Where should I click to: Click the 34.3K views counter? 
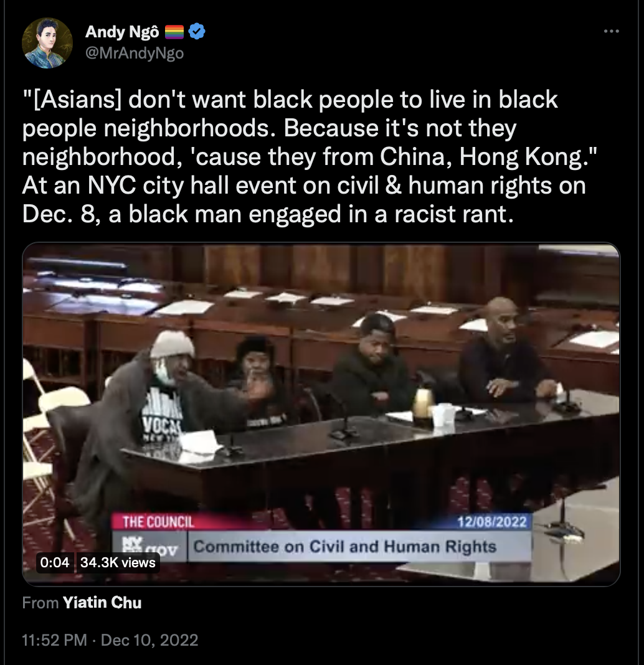point(118,562)
